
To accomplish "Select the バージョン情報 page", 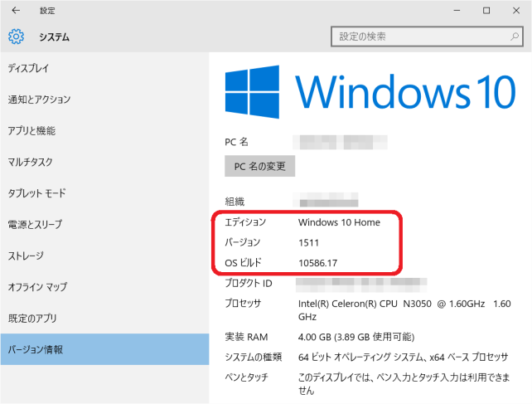I will pos(104,349).
